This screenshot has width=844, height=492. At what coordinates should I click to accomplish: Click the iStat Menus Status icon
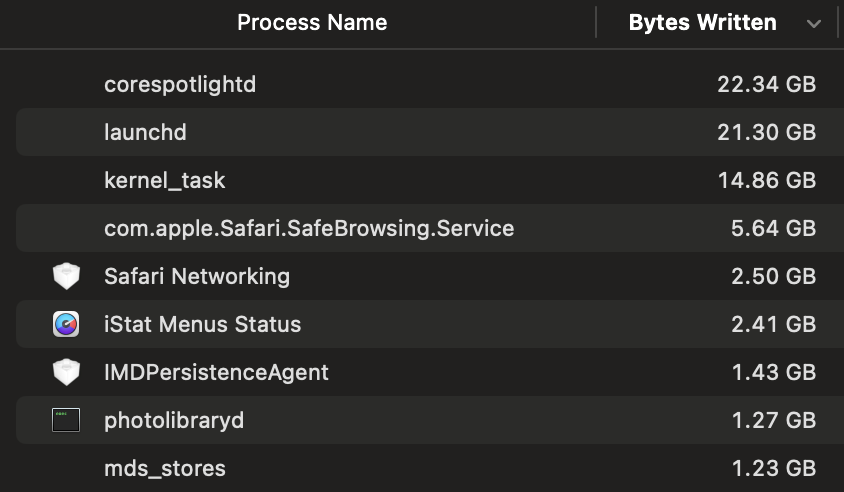pos(66,324)
